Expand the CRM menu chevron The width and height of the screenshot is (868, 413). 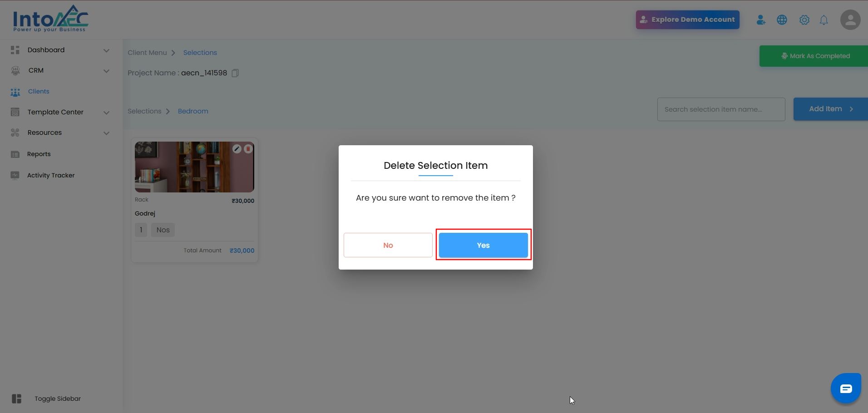tap(106, 71)
